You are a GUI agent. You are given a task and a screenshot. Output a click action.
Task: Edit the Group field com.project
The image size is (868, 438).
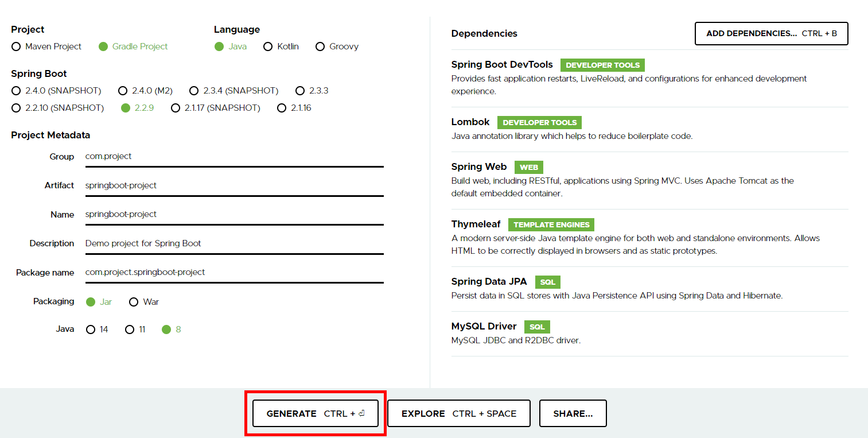[x=234, y=157]
